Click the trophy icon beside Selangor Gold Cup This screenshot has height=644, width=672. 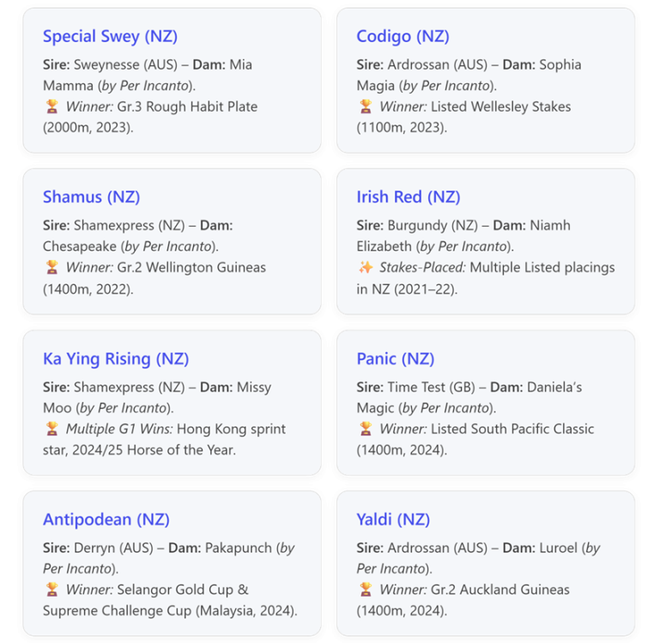coord(51,590)
